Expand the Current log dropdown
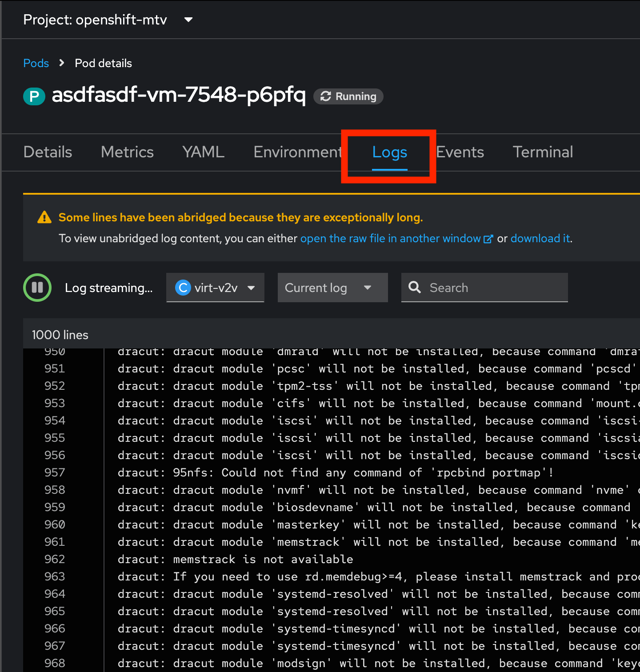 332,288
